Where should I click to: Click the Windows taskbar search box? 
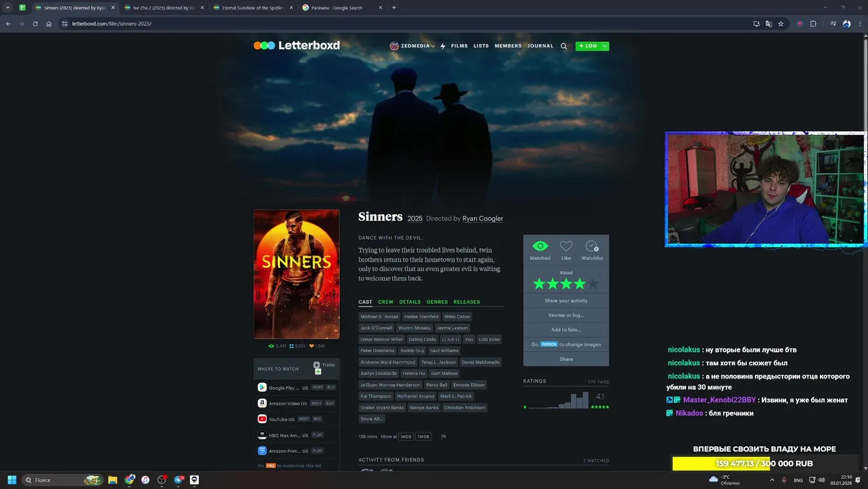[63, 480]
